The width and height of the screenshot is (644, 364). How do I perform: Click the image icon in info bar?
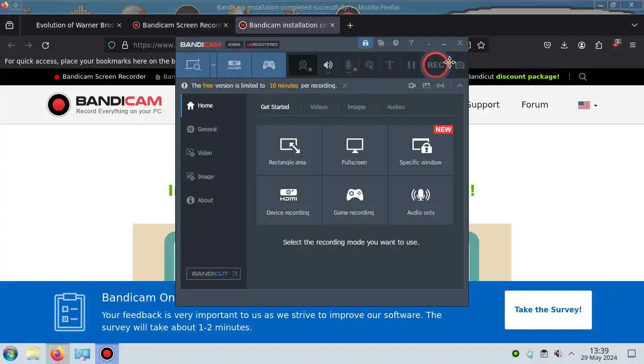pyautogui.click(x=427, y=86)
